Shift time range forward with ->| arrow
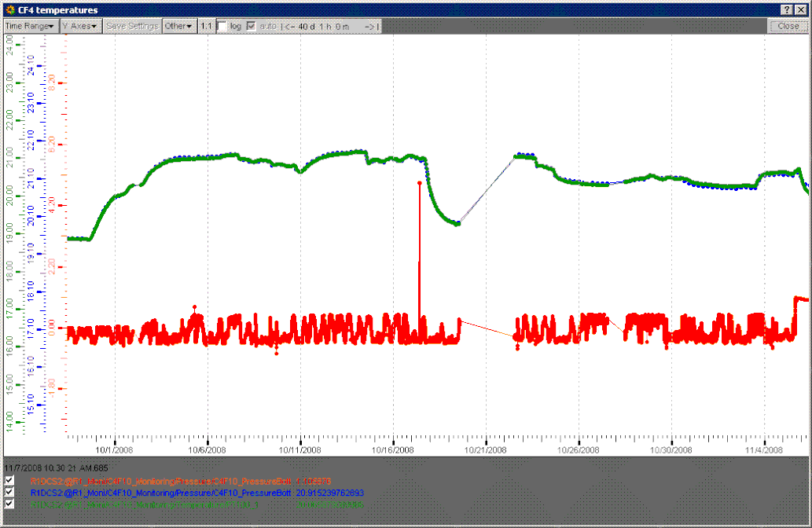This screenshot has height=528, width=812. [371, 26]
